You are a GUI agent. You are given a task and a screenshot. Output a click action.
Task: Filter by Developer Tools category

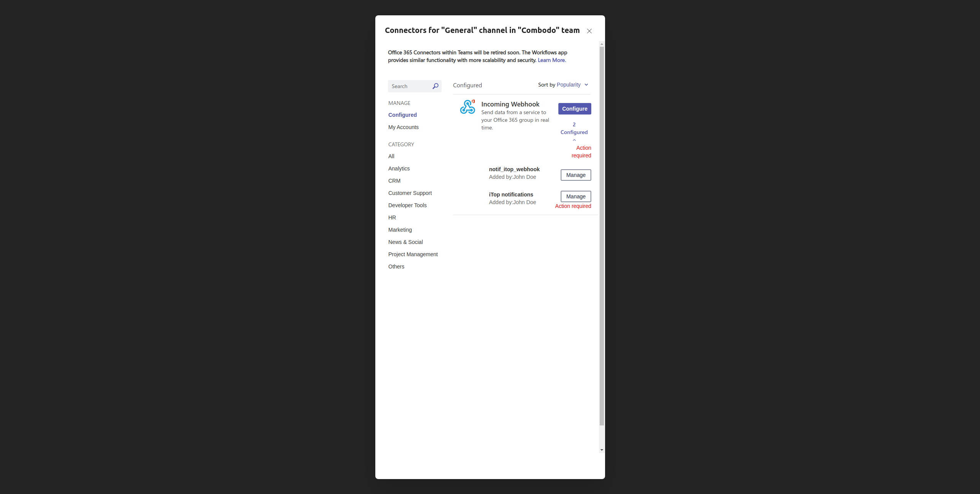click(407, 205)
